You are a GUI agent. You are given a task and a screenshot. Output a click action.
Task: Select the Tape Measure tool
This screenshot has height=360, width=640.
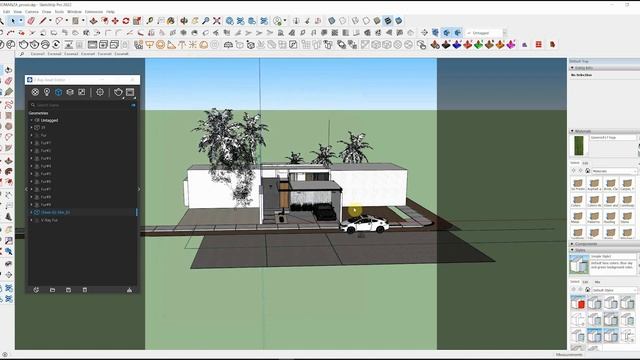tap(150, 21)
